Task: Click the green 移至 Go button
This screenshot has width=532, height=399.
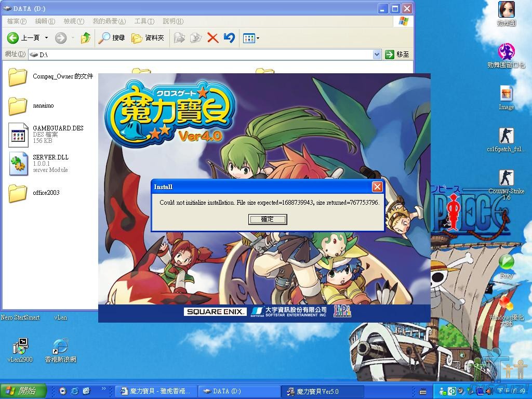Action: coord(397,55)
